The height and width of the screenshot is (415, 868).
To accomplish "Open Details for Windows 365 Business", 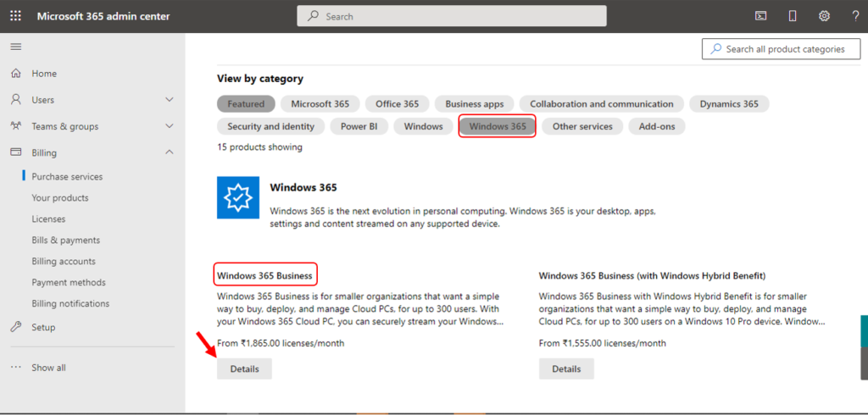I will [x=244, y=368].
